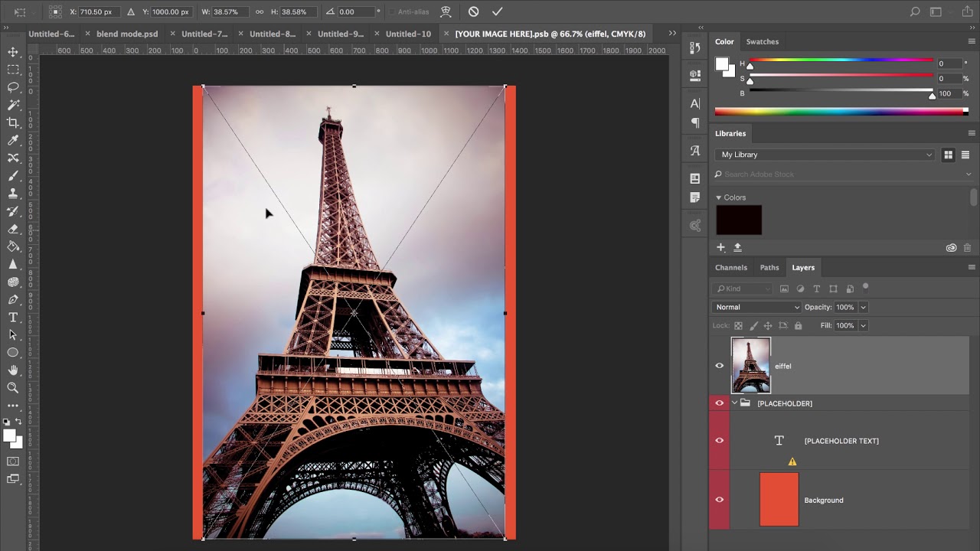The image size is (980, 551).
Task: Toggle lock all for layer
Action: pyautogui.click(x=798, y=325)
